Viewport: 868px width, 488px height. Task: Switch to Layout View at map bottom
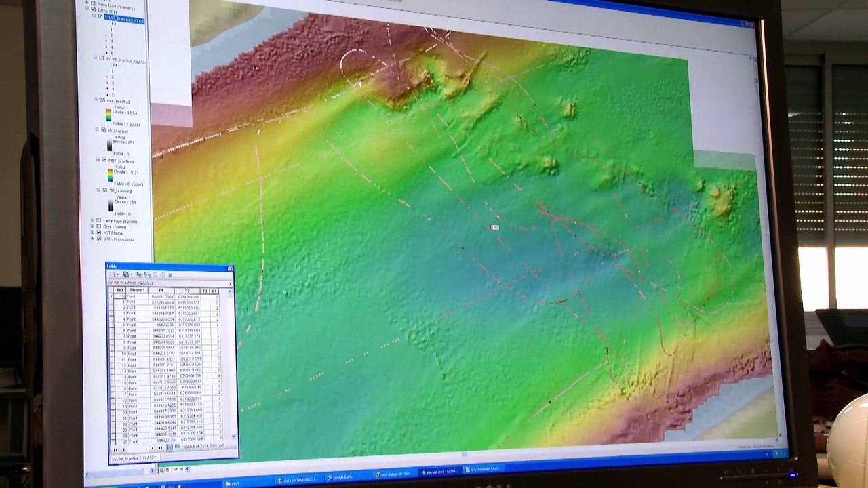point(168,470)
